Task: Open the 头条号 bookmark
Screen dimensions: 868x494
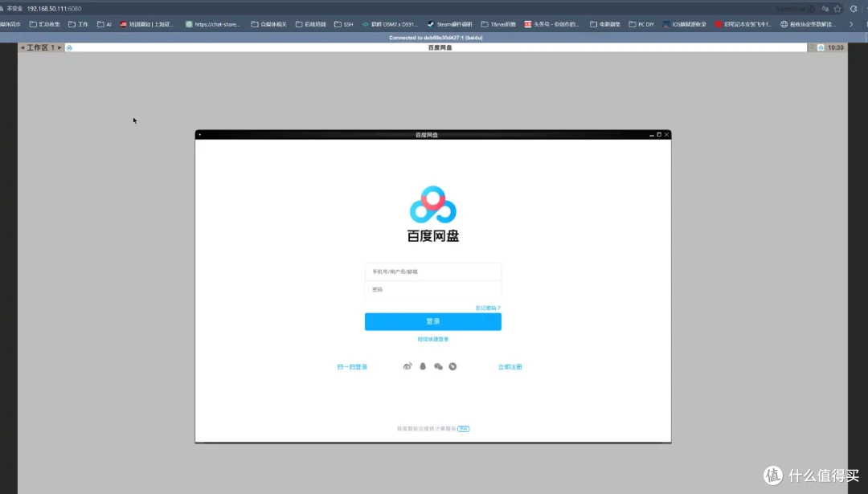Action: point(551,24)
